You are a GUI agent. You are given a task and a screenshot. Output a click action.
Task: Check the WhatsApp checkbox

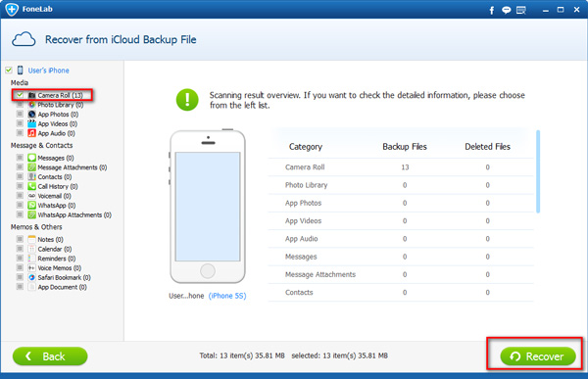pyautogui.click(x=20, y=205)
